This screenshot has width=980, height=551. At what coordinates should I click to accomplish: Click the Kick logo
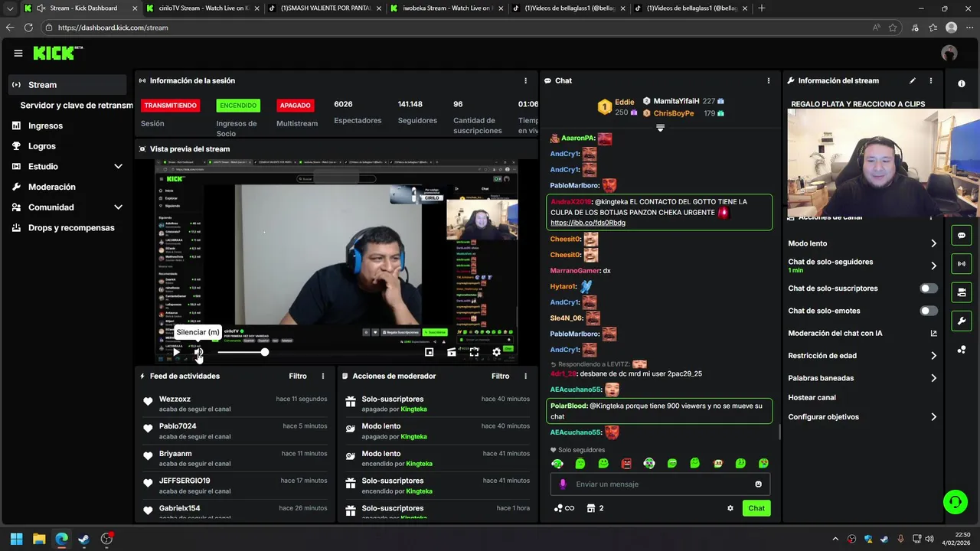pyautogui.click(x=57, y=53)
